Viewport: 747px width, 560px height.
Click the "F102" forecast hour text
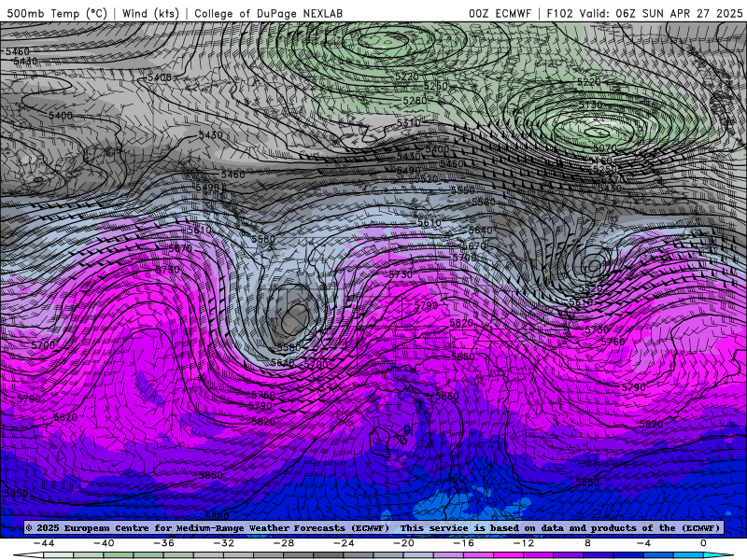[x=559, y=13]
